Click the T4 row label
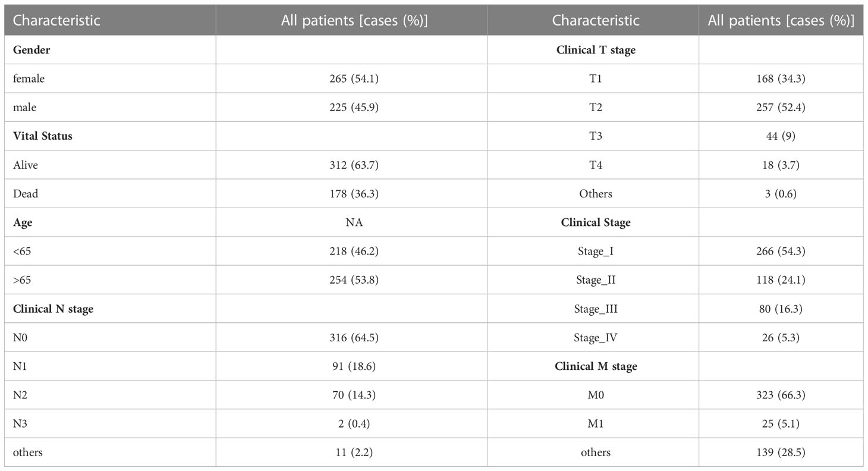 point(596,165)
